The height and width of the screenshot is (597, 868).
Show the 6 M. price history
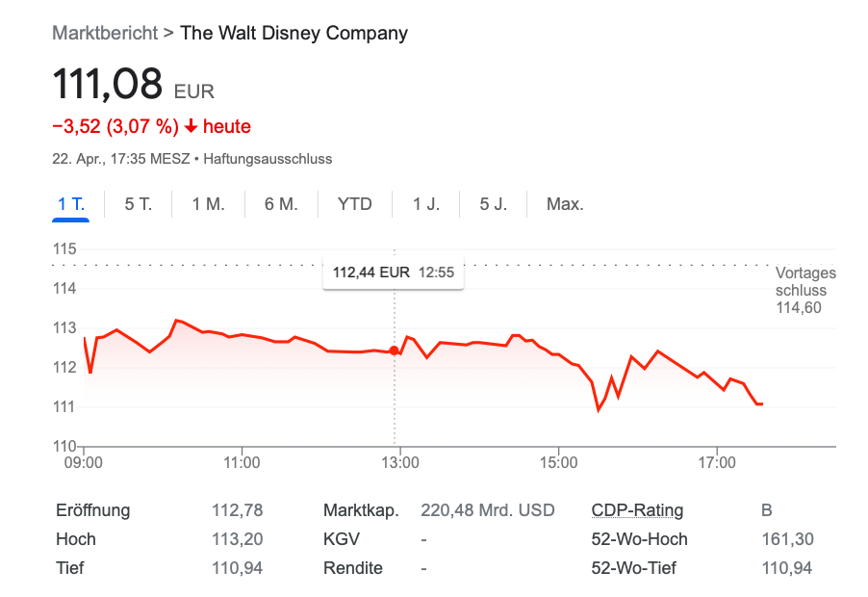[281, 204]
